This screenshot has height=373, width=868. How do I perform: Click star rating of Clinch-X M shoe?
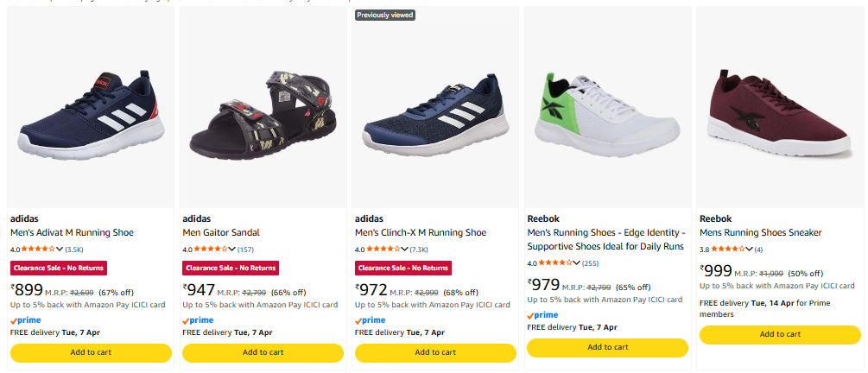coord(383,250)
